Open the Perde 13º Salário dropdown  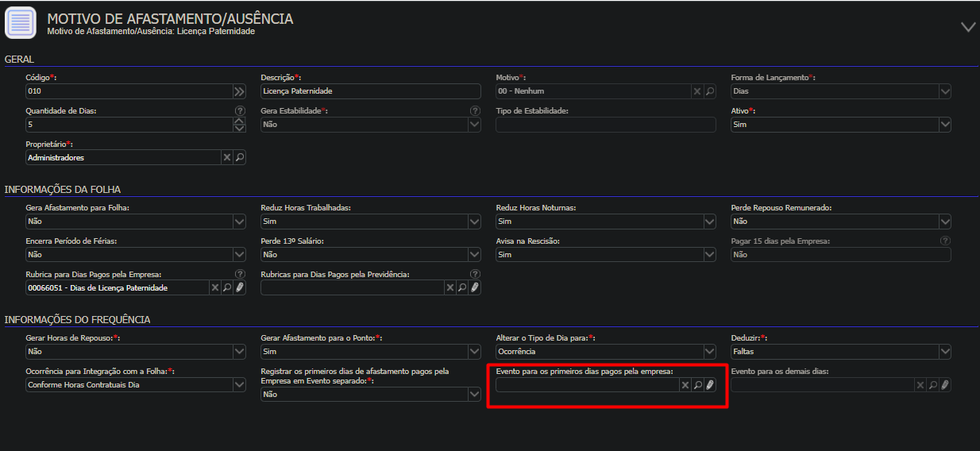474,254
